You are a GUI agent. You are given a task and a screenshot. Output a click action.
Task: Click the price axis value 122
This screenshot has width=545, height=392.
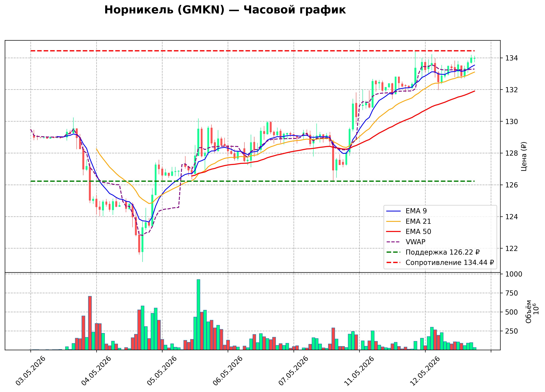(x=512, y=249)
